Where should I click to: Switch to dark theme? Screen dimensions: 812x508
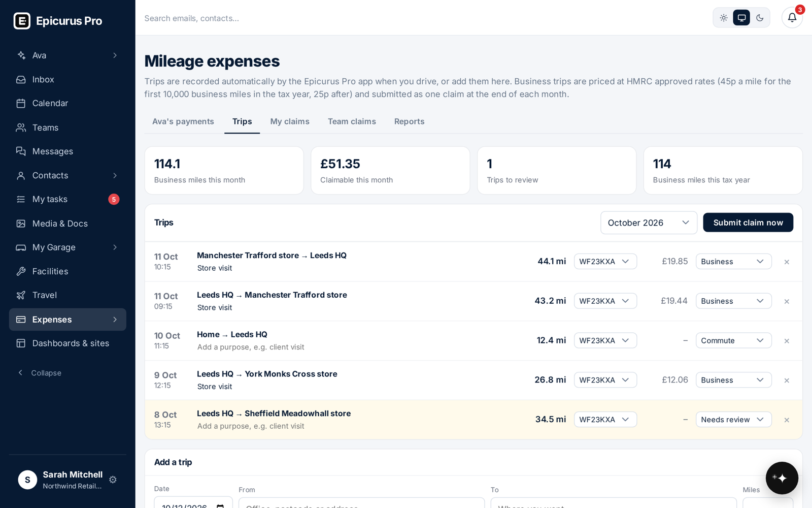pyautogui.click(x=760, y=18)
